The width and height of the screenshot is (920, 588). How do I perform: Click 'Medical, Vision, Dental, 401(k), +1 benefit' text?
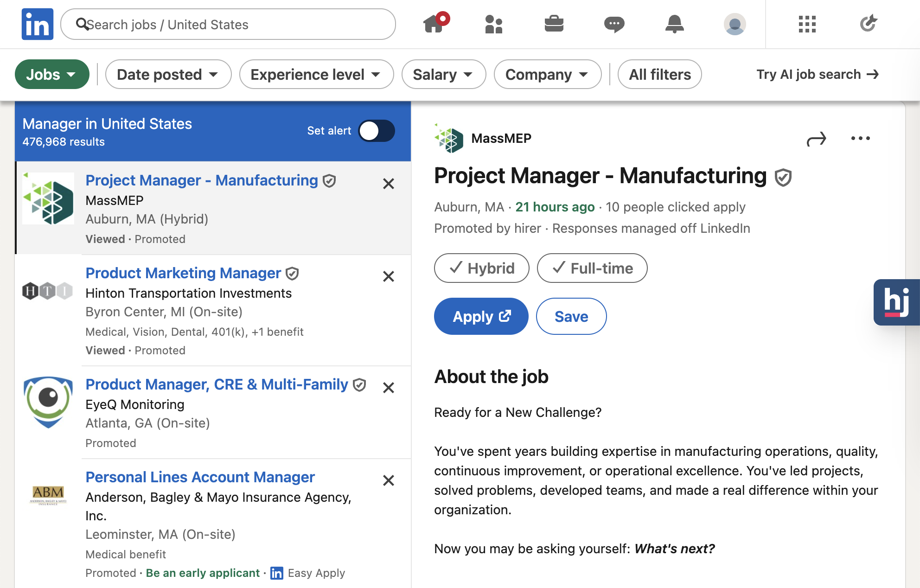[194, 332]
